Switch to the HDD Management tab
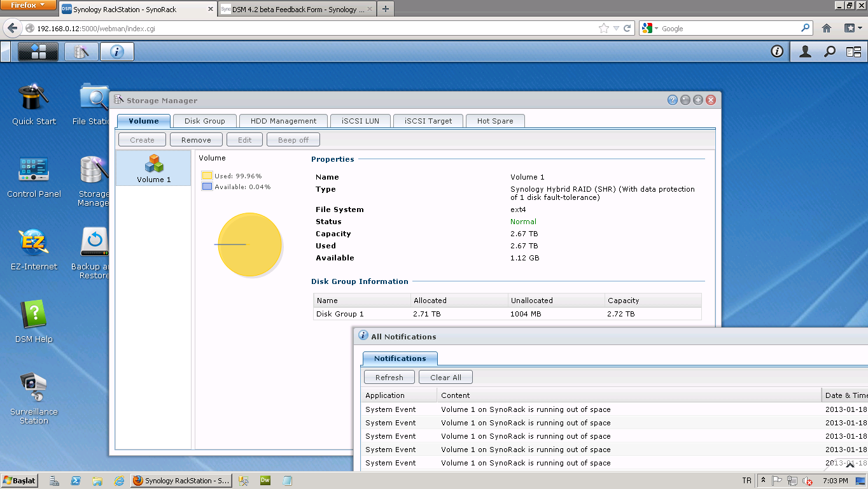The width and height of the screenshot is (868, 489). coord(283,121)
